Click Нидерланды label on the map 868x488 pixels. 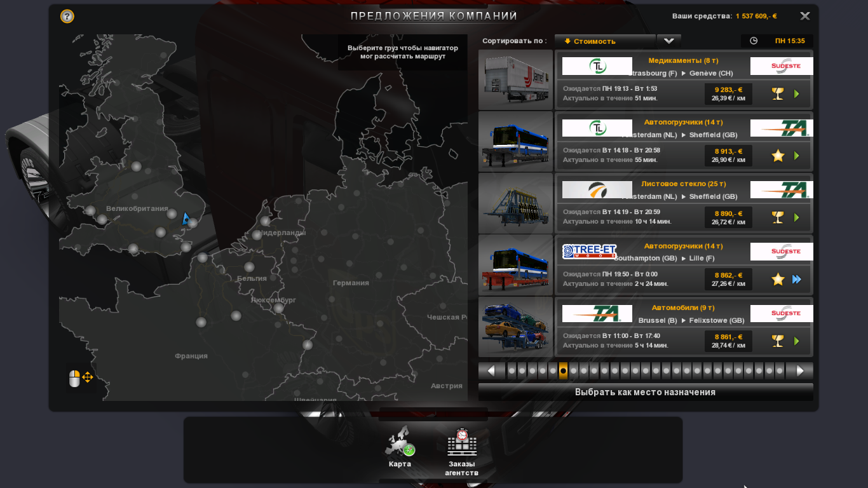281,233
